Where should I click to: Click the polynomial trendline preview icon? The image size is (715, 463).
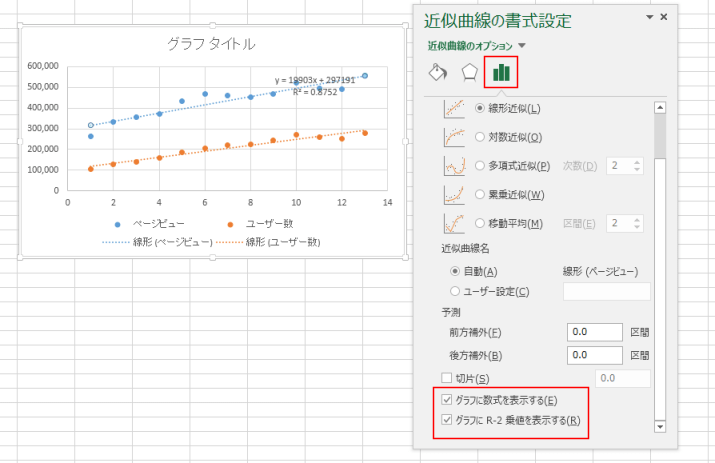point(454,166)
